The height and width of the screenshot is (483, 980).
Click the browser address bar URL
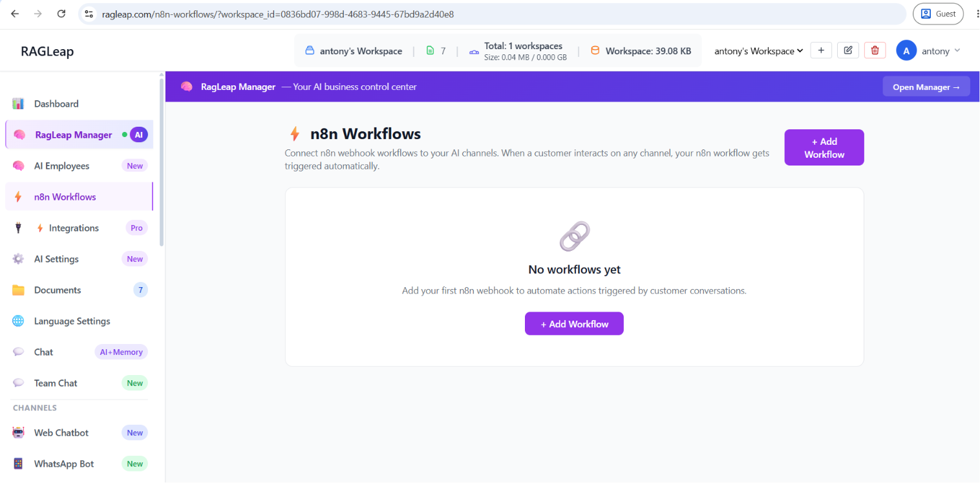point(278,14)
